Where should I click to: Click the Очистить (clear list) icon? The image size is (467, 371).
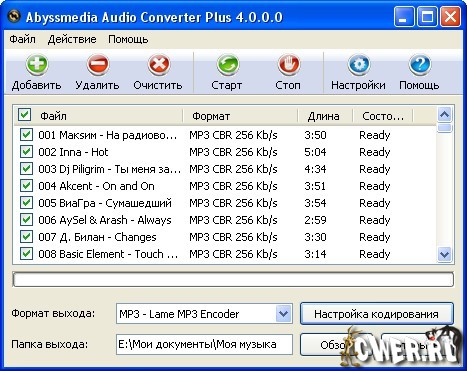159,64
